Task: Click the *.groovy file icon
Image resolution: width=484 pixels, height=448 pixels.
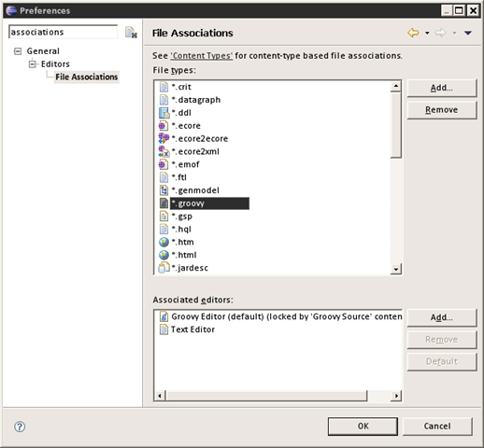Action: click(x=164, y=203)
